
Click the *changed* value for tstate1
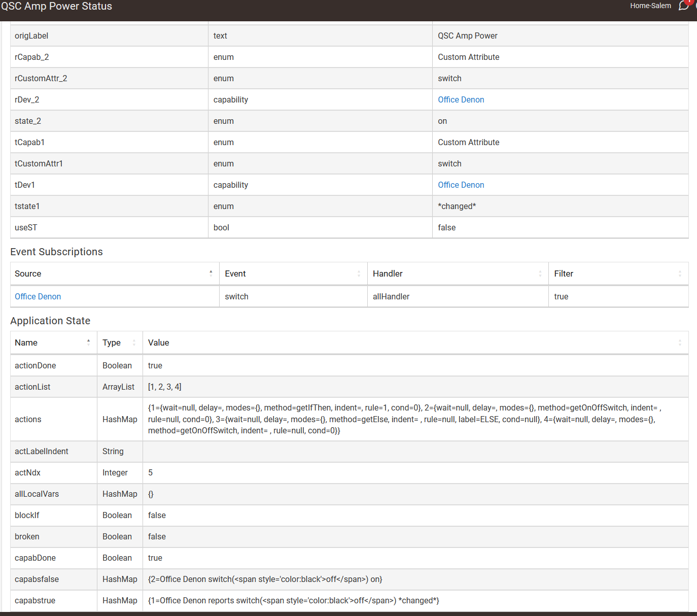[457, 207]
